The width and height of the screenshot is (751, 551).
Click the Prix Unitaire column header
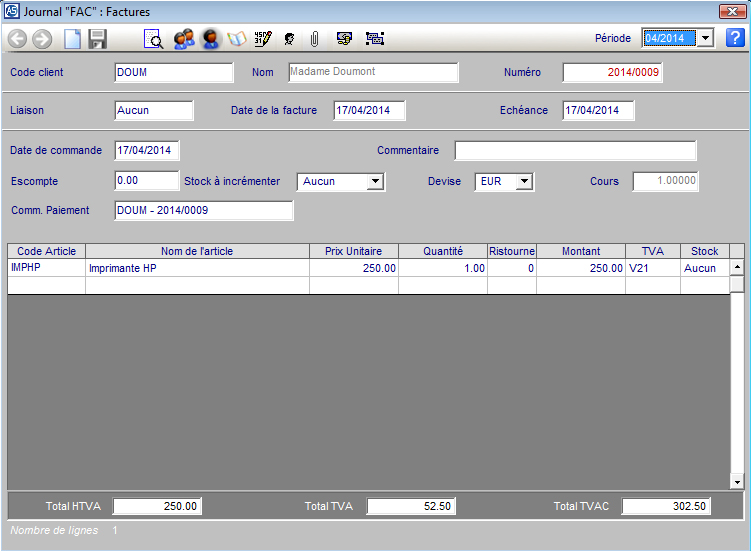coord(353,251)
